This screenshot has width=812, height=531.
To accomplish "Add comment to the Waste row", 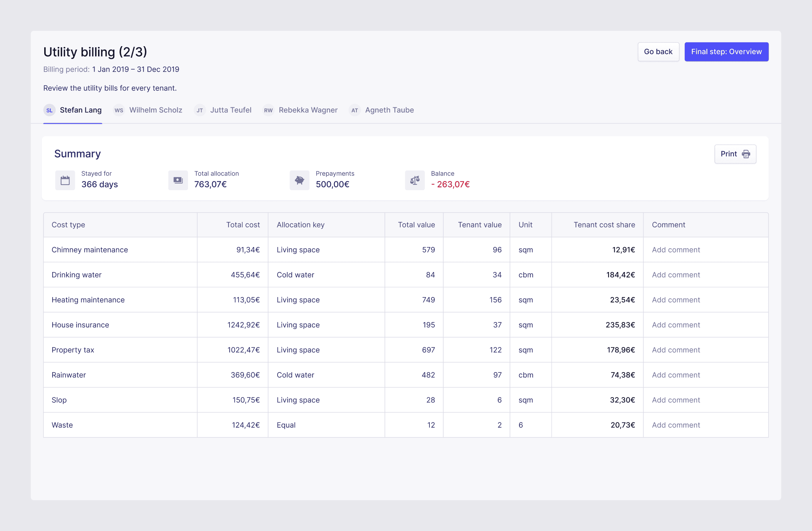I will pos(676,425).
